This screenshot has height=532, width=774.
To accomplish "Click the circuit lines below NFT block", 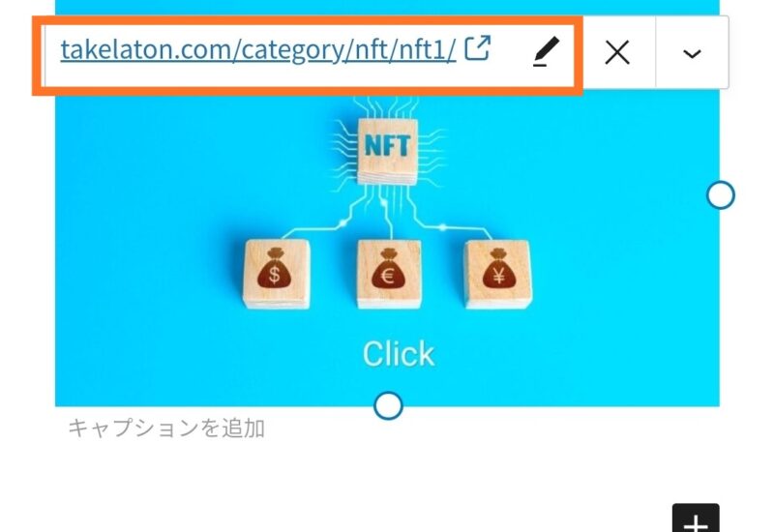I will pos(388,212).
